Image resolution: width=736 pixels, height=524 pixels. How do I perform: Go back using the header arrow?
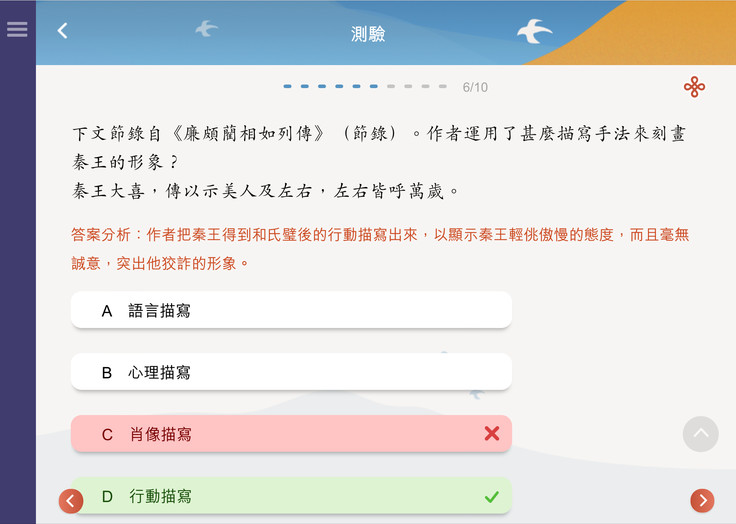[62, 31]
